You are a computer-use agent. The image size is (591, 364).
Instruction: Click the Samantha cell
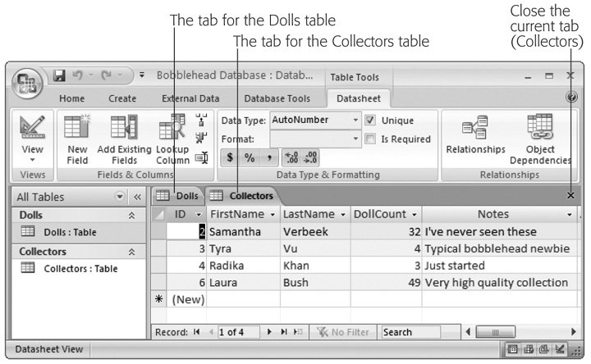click(x=243, y=231)
